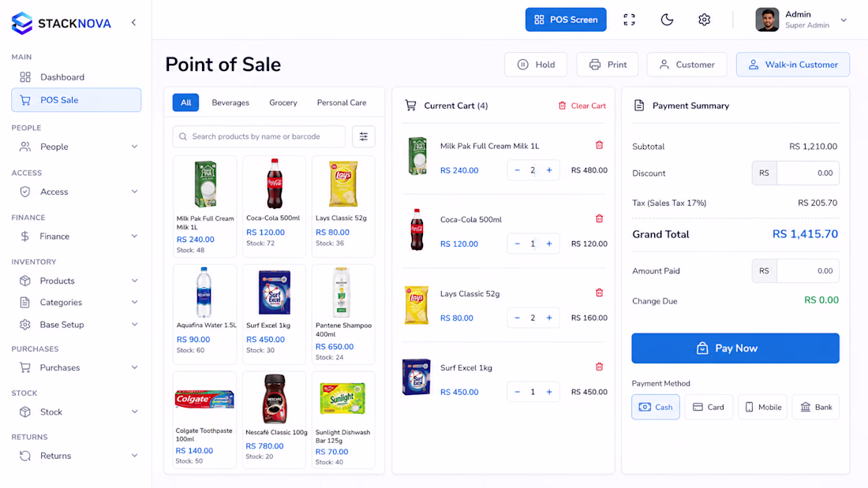Viewport: 868px width, 488px height.
Task: Choose Card payment method
Action: (x=709, y=408)
